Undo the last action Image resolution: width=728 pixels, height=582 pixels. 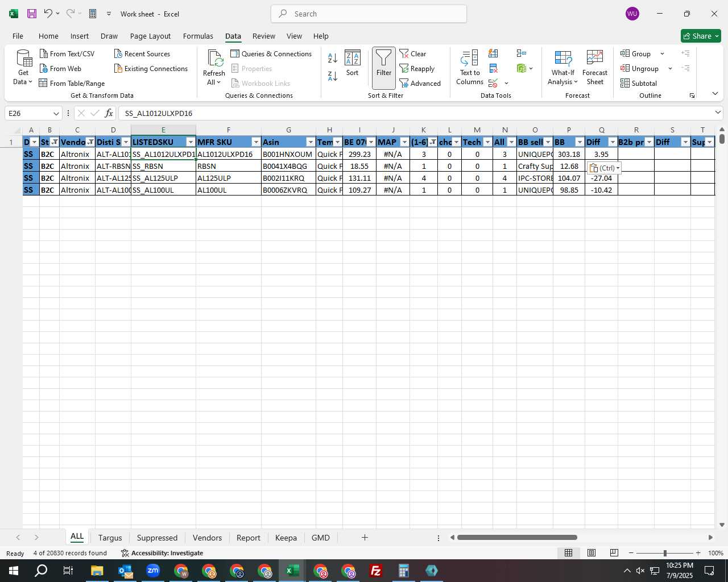pyautogui.click(x=48, y=14)
